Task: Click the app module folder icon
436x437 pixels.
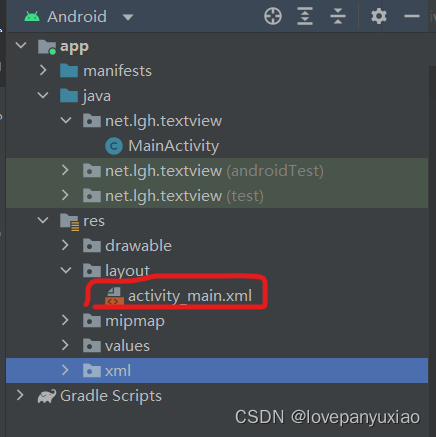Action: tap(47, 47)
